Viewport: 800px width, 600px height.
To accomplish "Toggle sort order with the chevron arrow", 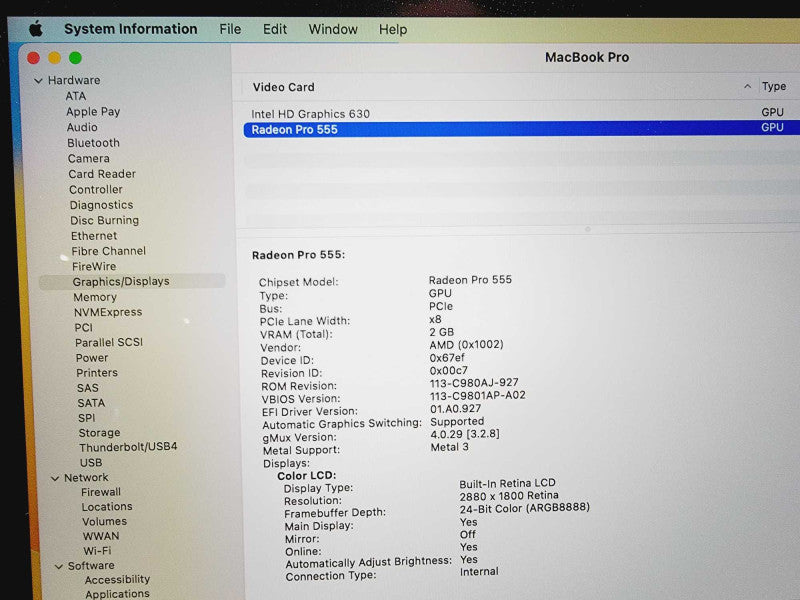I will 747,86.
